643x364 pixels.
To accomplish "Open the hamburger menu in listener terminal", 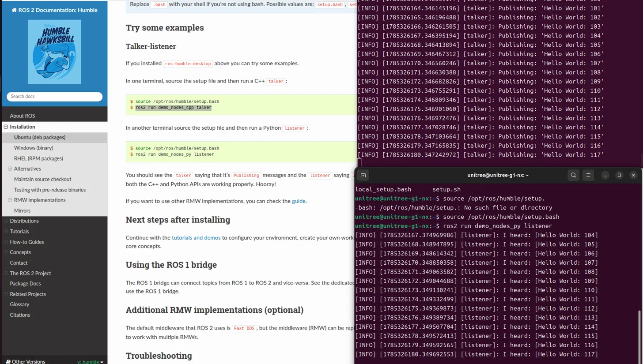I will click(588, 175).
